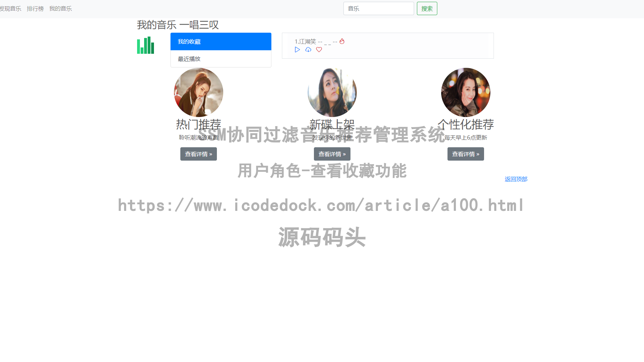
Task: Click the 热门推荐 circular portrait
Action: pyautogui.click(x=199, y=92)
